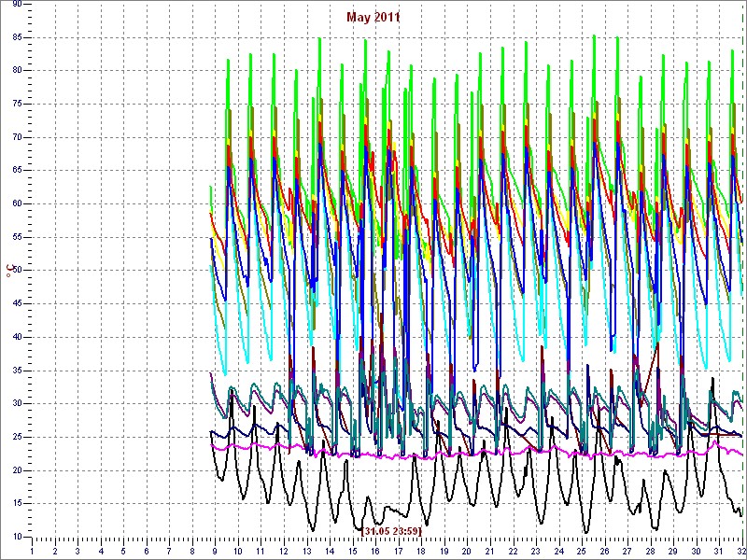This screenshot has height=560, width=747.
Task: Select day 10 on the date axis
Action: [x=238, y=552]
